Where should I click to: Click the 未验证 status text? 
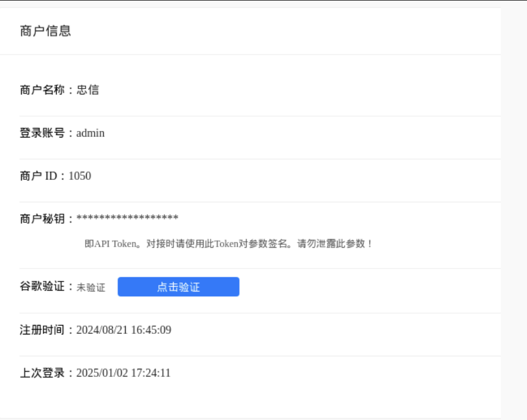[x=91, y=287]
